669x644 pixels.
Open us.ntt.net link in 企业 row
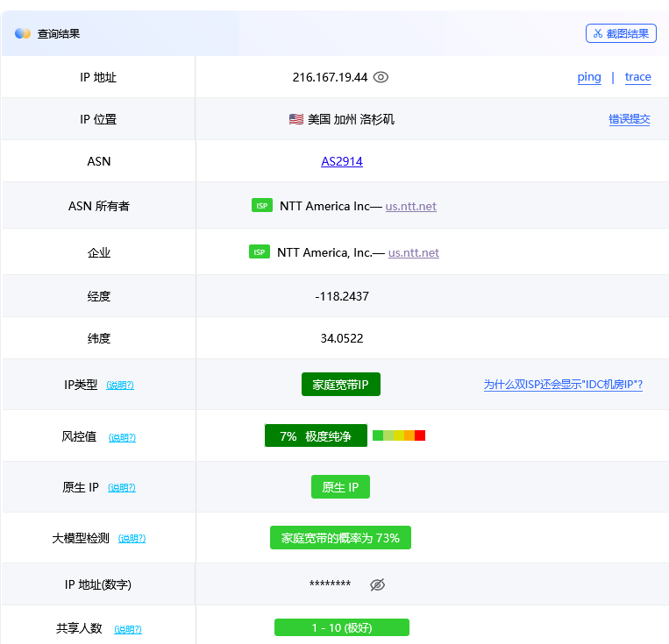414,252
